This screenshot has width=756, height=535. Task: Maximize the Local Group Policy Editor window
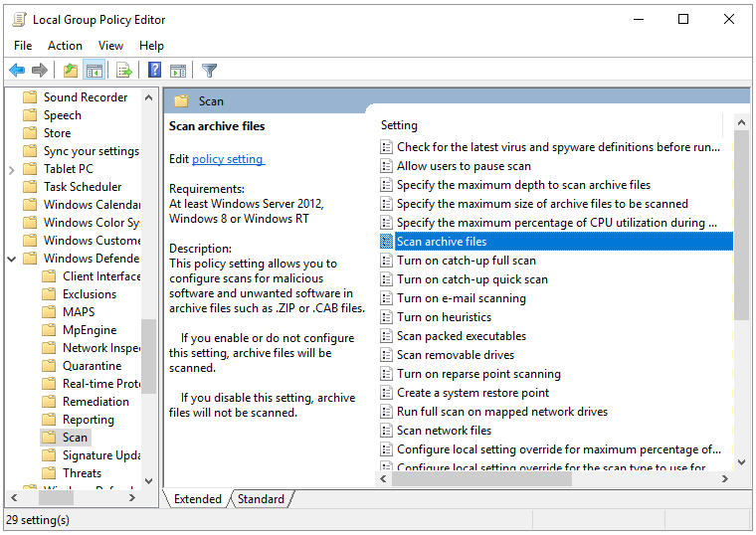(683, 19)
